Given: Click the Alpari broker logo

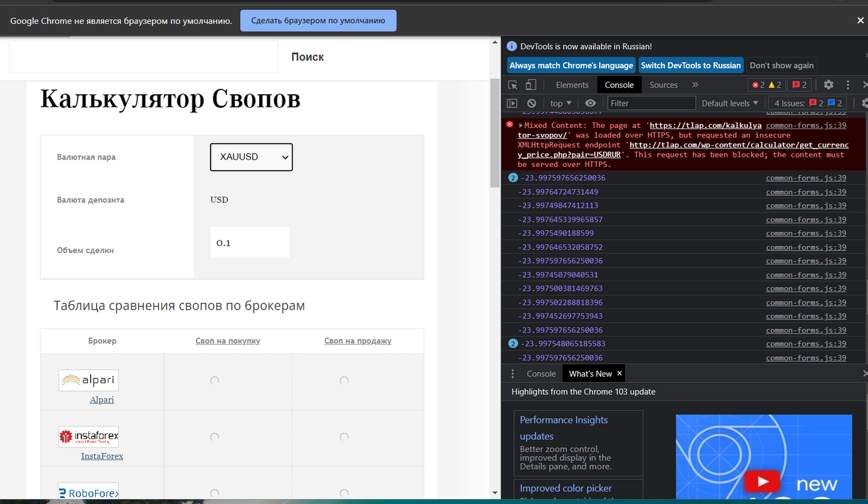Looking at the screenshot, I should [x=88, y=380].
